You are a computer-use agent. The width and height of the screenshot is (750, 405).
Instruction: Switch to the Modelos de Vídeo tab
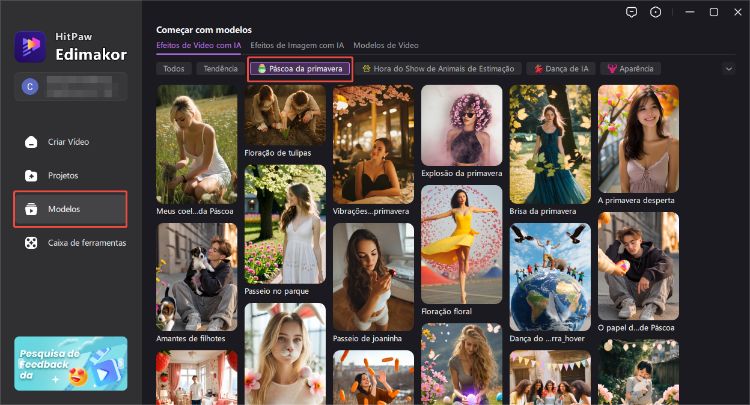(x=386, y=46)
